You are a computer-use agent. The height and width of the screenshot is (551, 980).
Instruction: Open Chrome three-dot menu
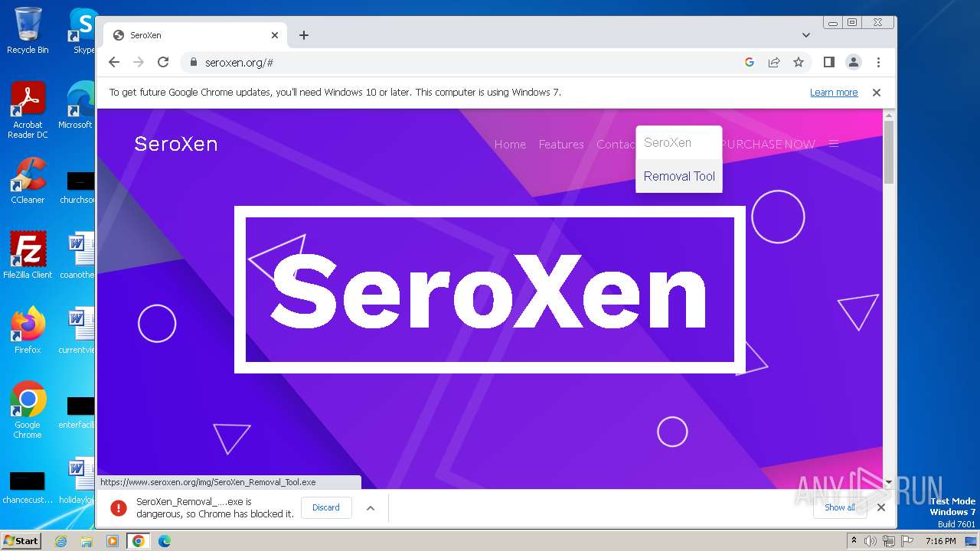tap(878, 62)
